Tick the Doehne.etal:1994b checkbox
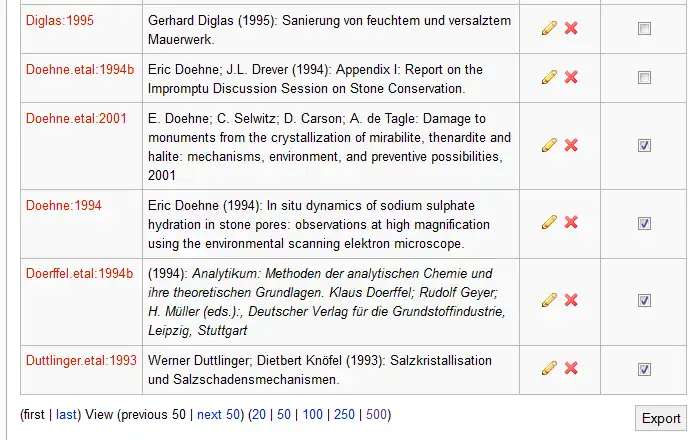 644,78
